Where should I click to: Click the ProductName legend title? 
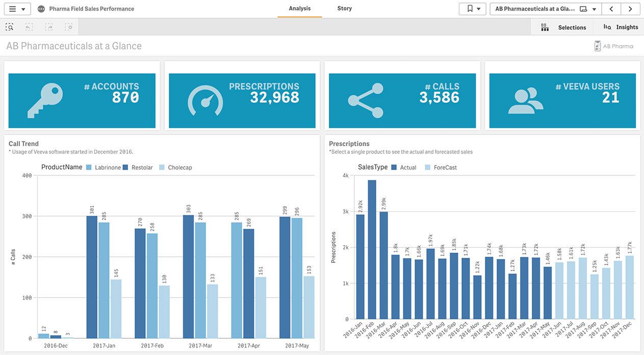click(62, 167)
